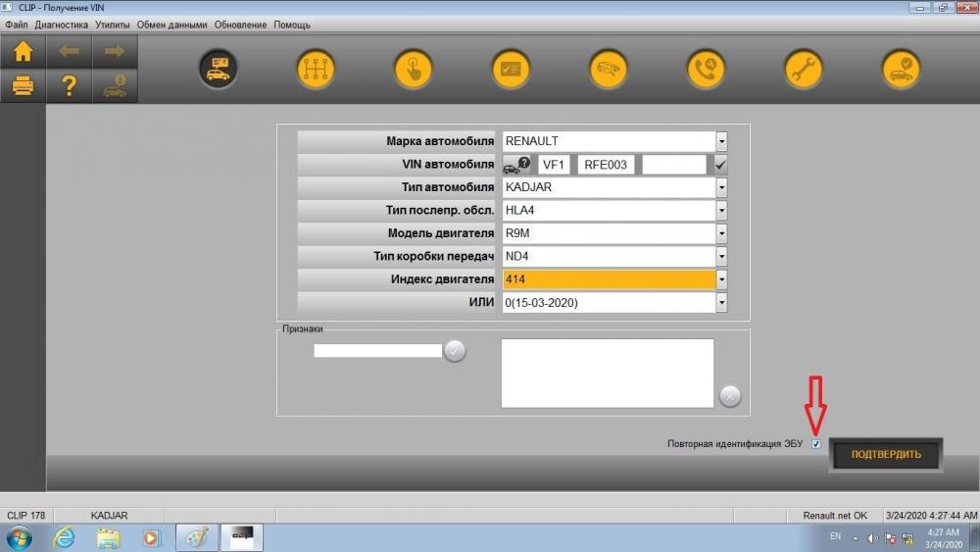Open the car inspection magnifier icon
The height and width of the screenshot is (552, 980).
pyautogui.click(x=609, y=69)
